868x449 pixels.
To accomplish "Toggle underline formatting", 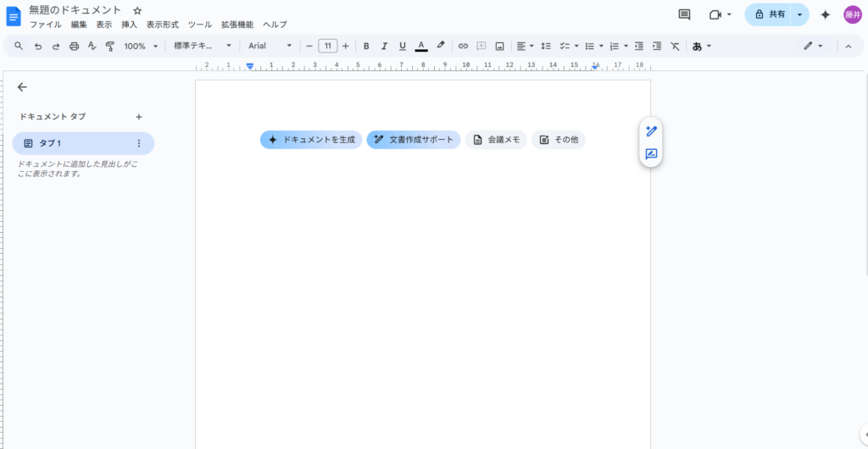I will (x=403, y=46).
